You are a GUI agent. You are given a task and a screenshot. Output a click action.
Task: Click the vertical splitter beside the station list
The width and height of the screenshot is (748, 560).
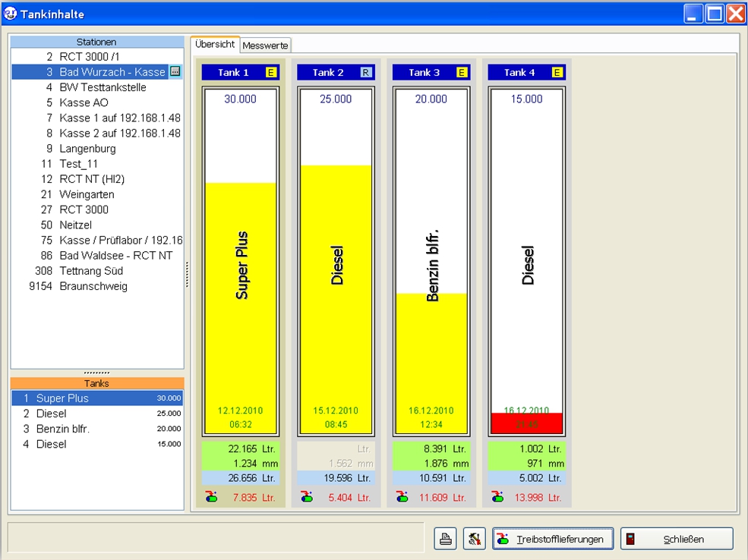tap(187, 275)
